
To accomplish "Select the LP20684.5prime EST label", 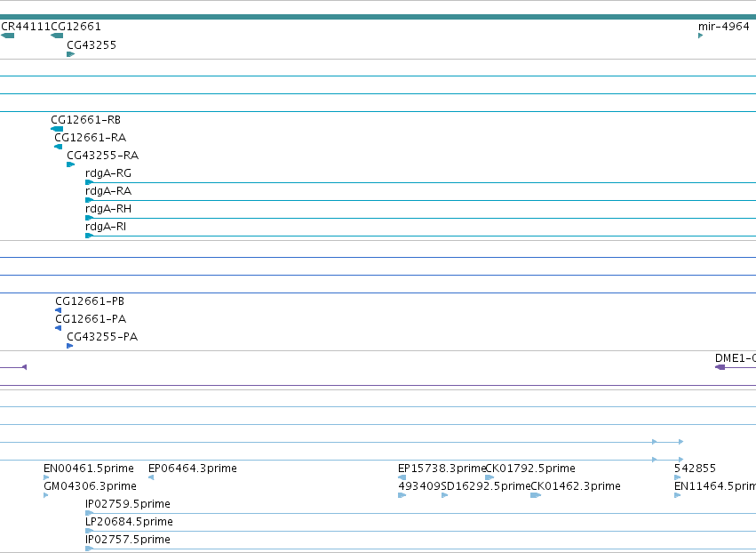I will point(129,522).
